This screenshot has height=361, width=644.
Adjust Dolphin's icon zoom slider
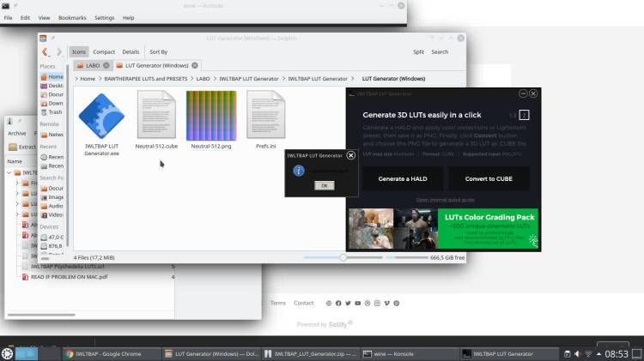(343, 257)
